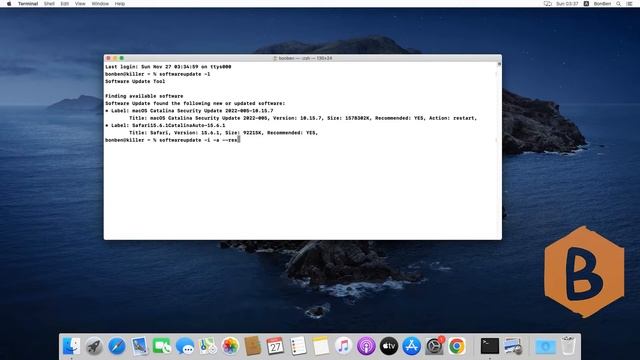Click 'Software Update found the following' line

pos(195,103)
